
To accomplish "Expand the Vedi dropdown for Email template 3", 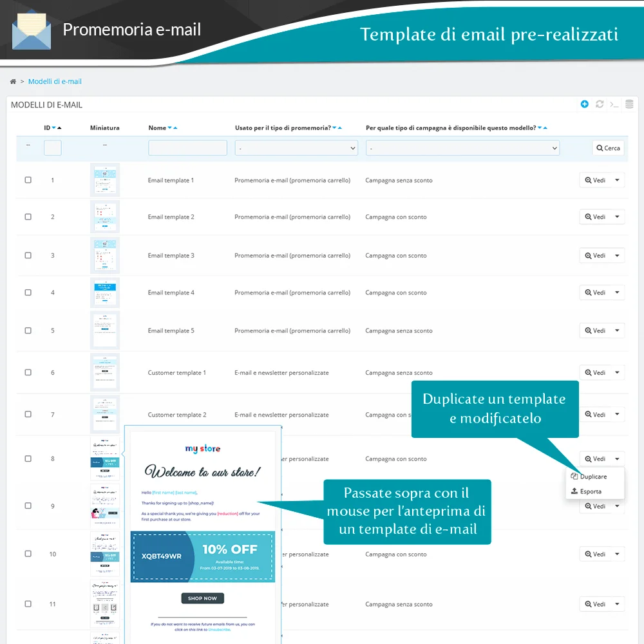I will tap(616, 255).
